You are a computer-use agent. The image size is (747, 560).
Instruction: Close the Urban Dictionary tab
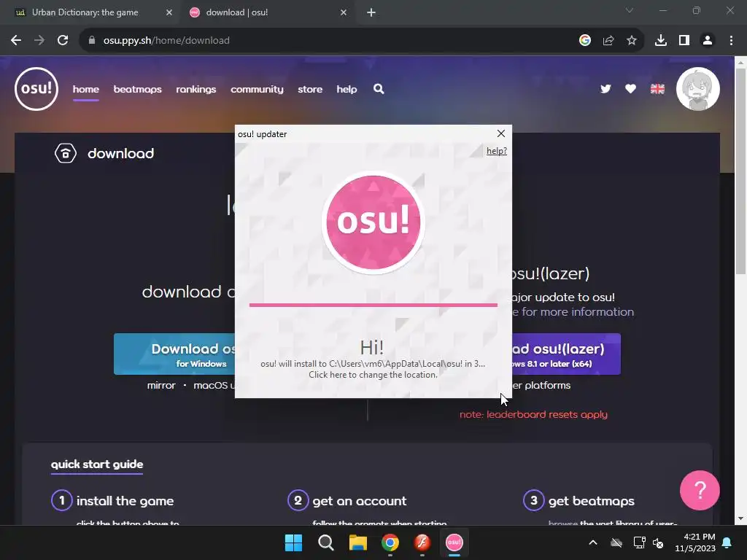169,12
